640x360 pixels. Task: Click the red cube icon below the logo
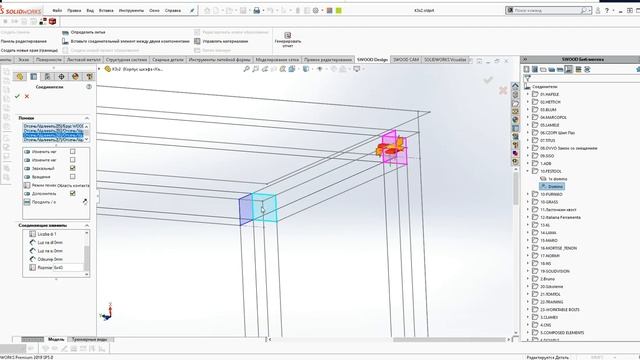[x=52, y=21]
